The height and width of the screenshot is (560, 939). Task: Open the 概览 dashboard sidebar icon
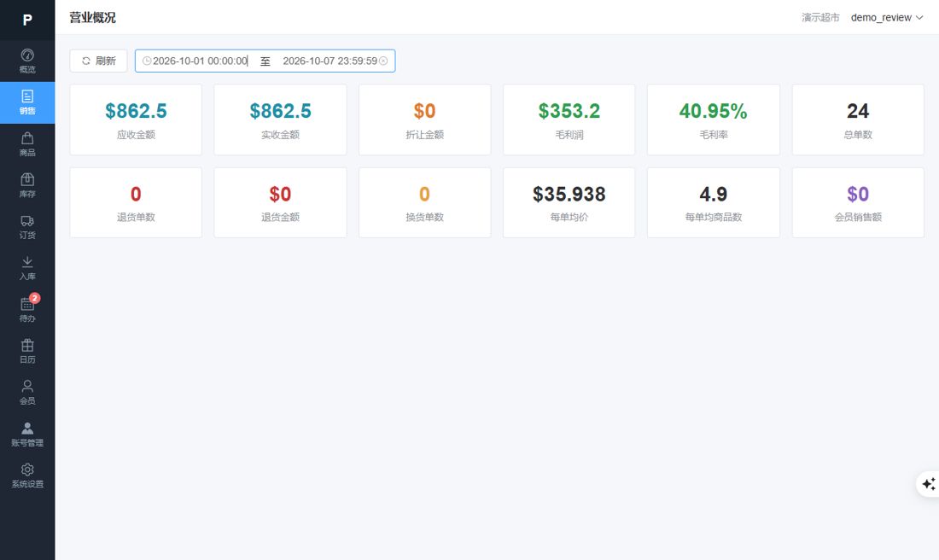(x=27, y=61)
